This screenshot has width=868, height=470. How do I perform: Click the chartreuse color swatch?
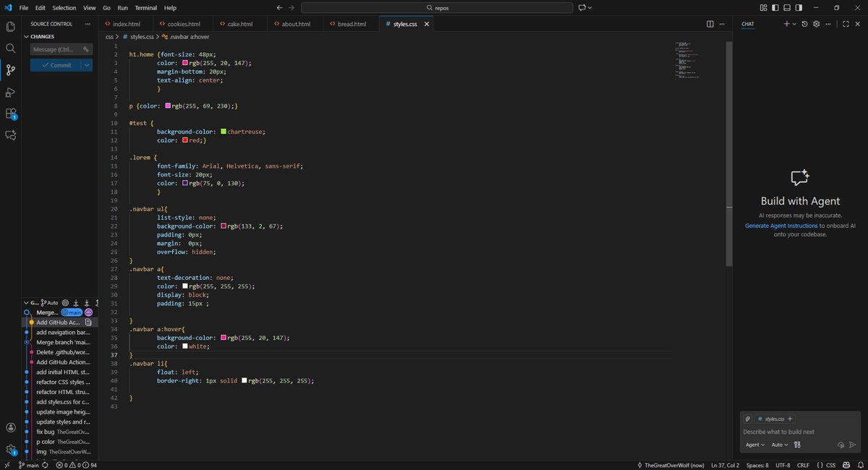[x=223, y=132]
